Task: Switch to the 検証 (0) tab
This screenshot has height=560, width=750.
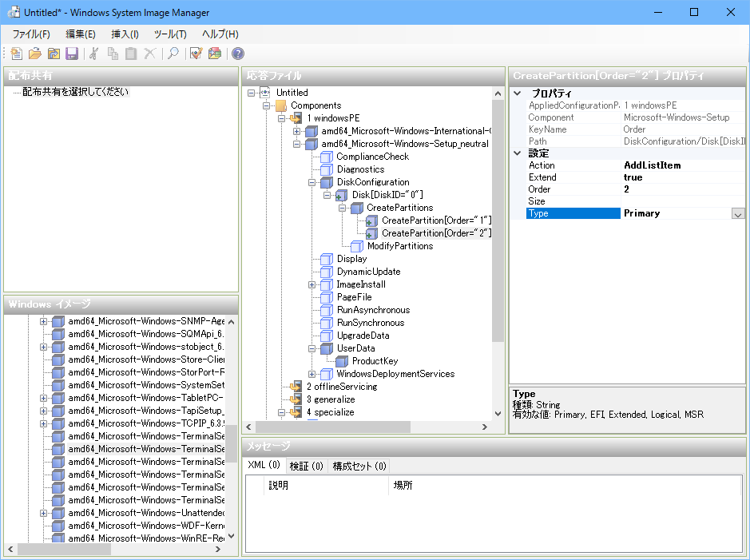Action: coord(306,467)
